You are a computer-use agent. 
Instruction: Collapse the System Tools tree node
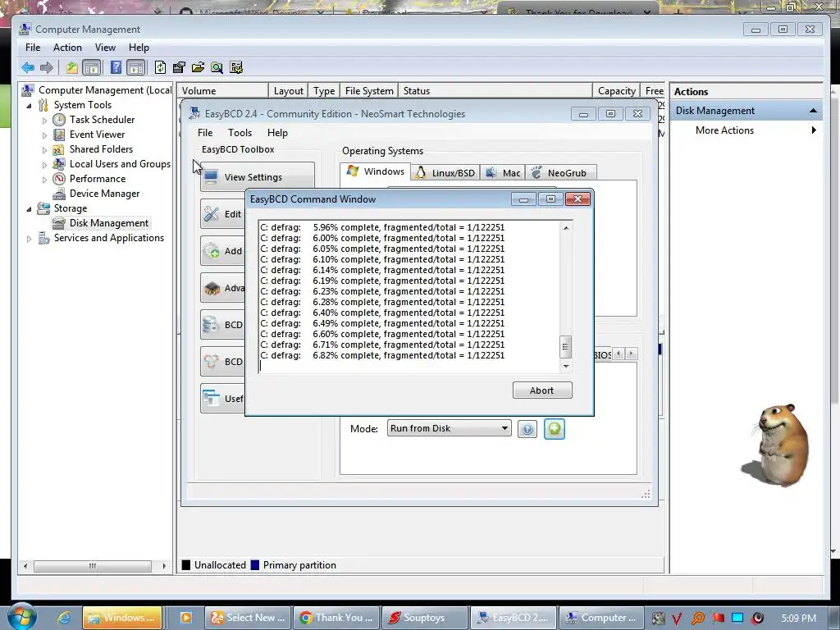point(29,106)
